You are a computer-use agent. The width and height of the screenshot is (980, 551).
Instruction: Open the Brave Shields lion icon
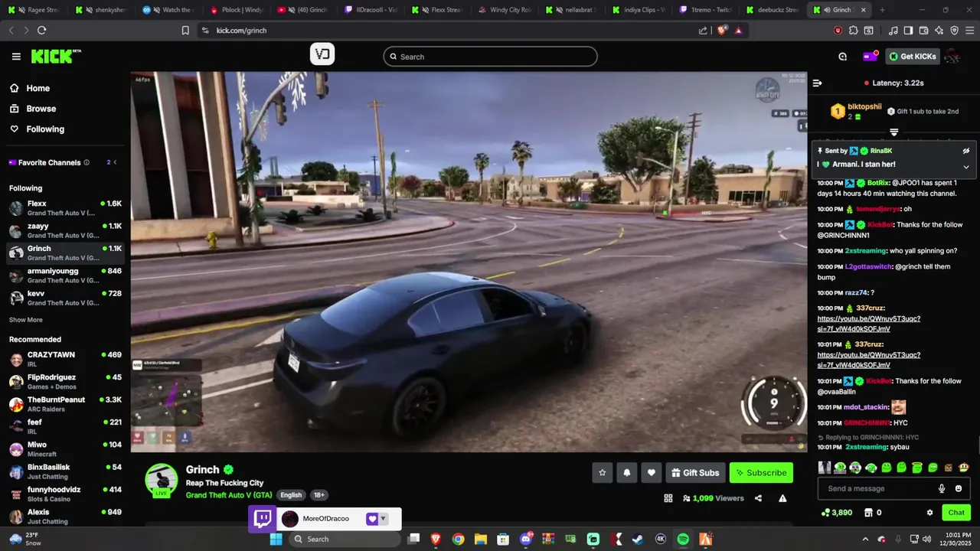click(721, 31)
